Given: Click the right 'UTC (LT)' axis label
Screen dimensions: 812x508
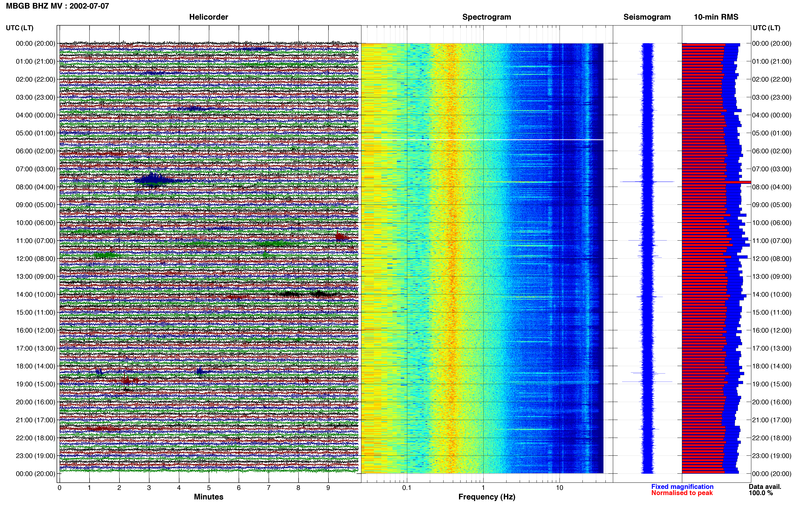Looking at the screenshot, I should [x=766, y=28].
